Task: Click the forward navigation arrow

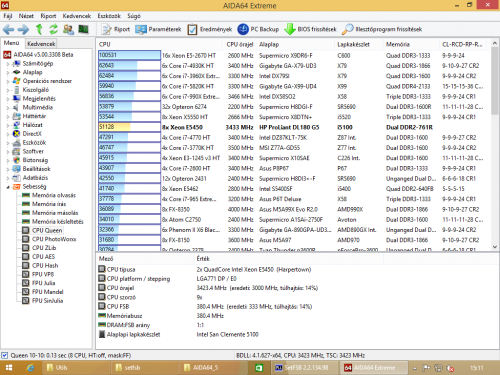Action: point(23,30)
